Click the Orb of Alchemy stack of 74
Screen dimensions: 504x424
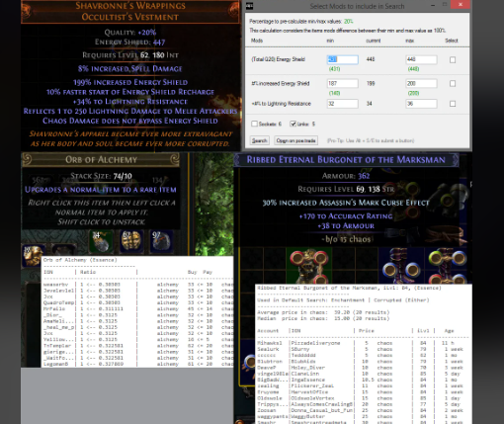click(101, 241)
